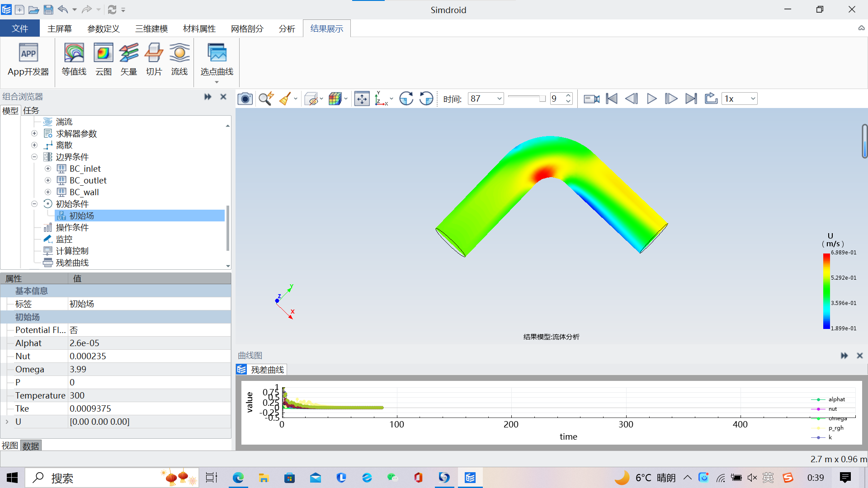Click the save icon in title bar
Screen dimensions: 868x488
point(48,9)
